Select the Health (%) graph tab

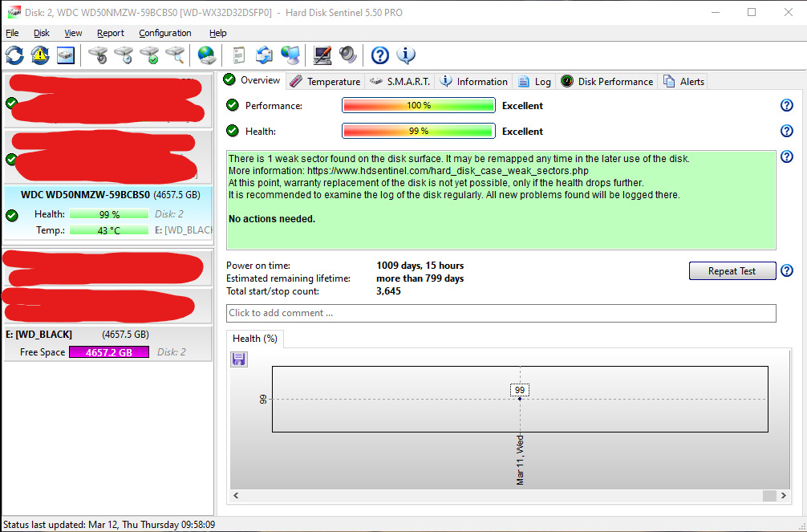coord(255,339)
